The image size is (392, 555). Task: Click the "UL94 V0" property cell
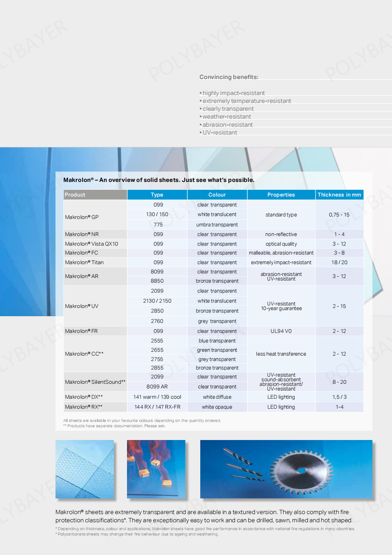pyautogui.click(x=281, y=331)
